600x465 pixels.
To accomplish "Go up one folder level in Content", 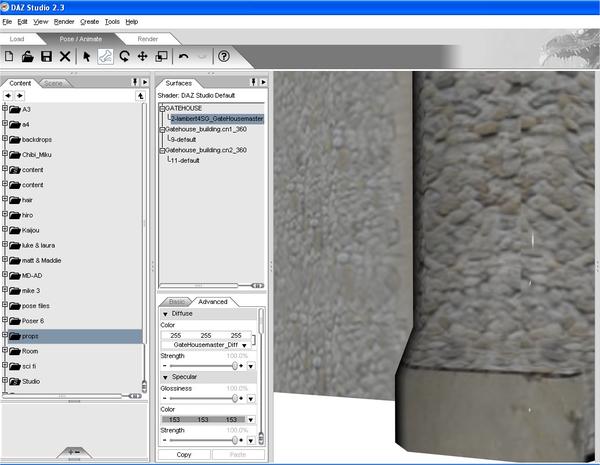I will tap(140, 96).
